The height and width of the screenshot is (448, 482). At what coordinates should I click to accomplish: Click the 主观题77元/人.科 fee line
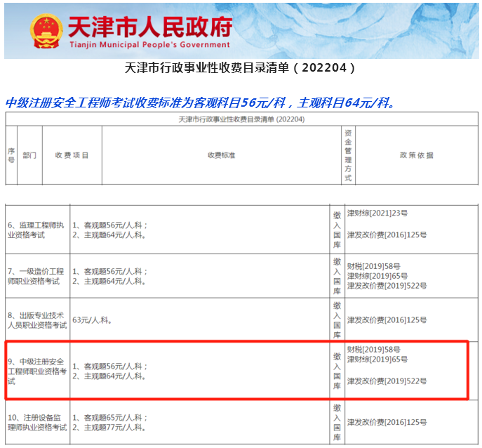pyautogui.click(x=109, y=427)
